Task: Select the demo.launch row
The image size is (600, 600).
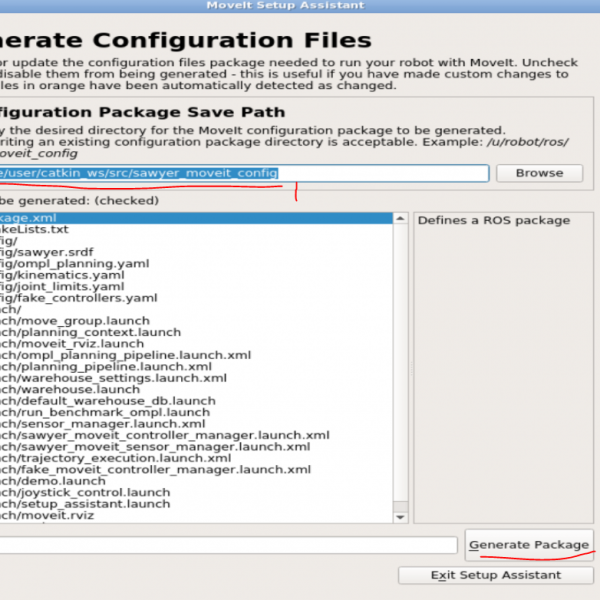Action: [x=196, y=481]
